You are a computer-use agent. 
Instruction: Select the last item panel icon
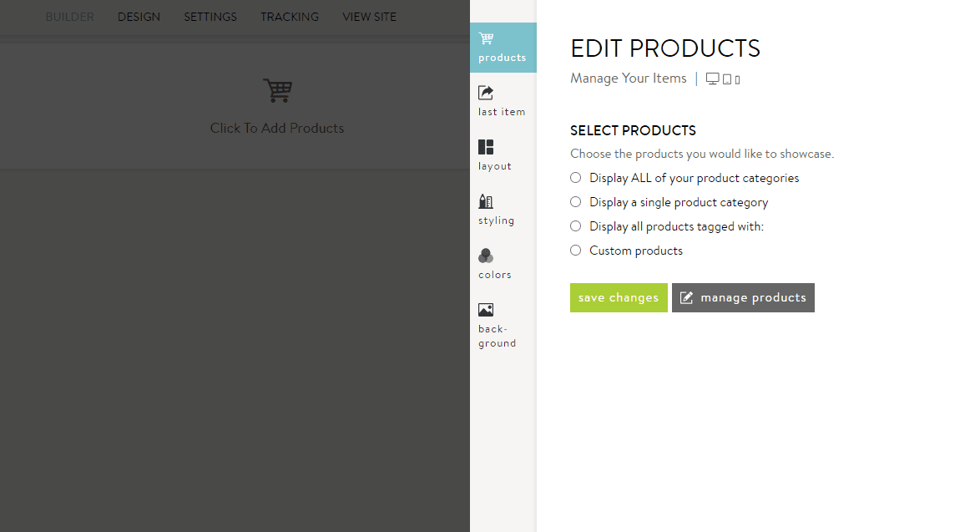pyautogui.click(x=502, y=101)
